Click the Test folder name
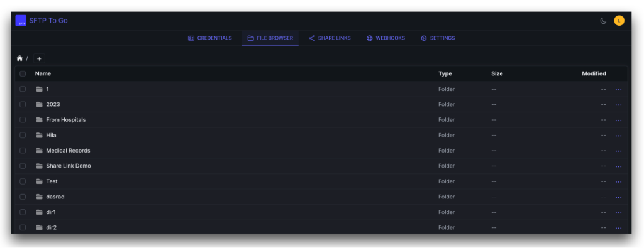This screenshot has height=248, width=644. [52, 181]
